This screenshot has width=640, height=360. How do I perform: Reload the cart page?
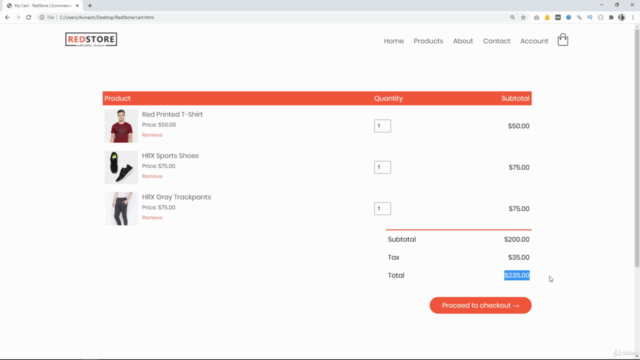(29, 18)
